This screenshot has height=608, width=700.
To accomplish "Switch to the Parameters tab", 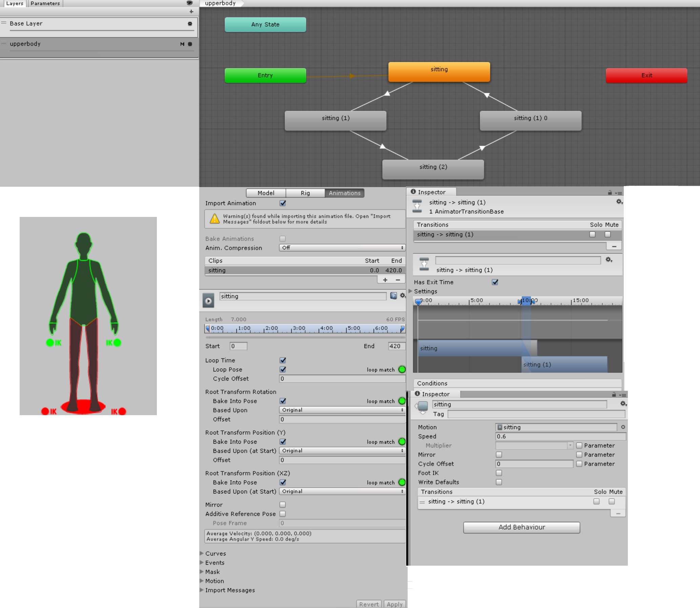I will (x=45, y=3).
